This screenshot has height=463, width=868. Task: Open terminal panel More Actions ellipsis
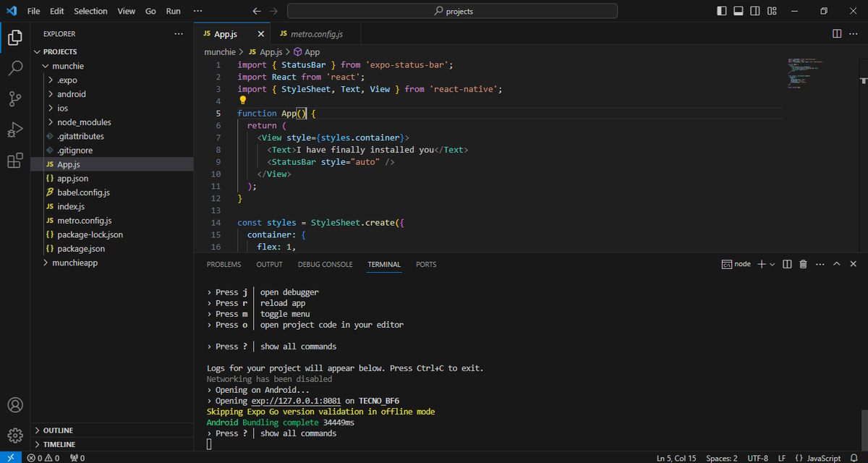pyautogui.click(x=820, y=264)
